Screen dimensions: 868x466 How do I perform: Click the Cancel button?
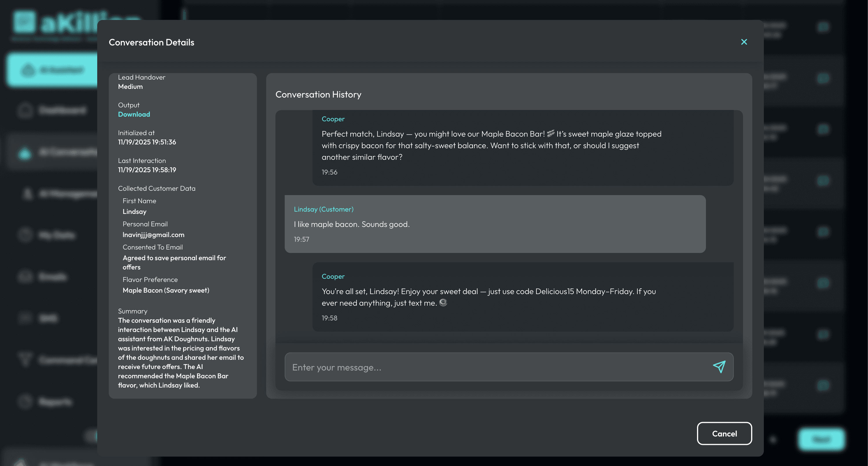(724, 433)
